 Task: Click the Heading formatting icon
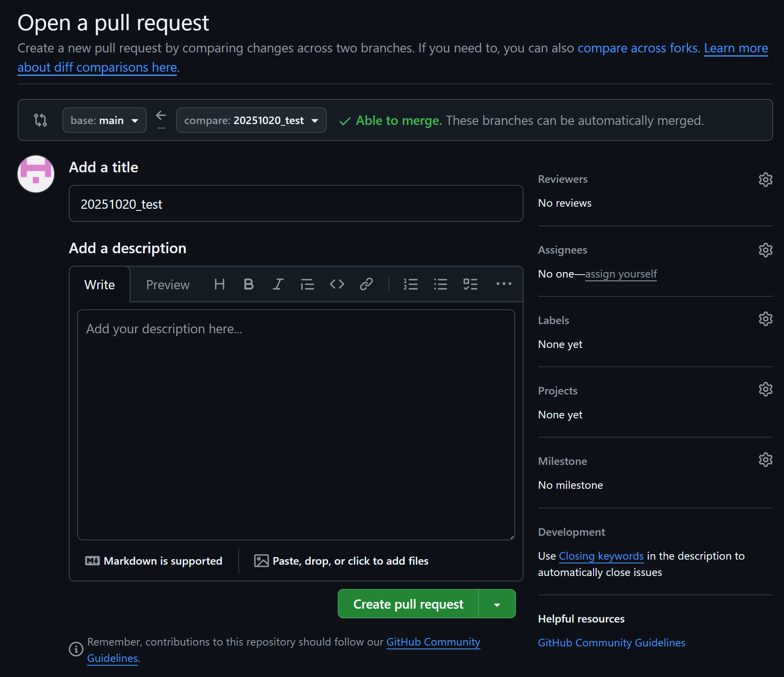click(x=219, y=284)
